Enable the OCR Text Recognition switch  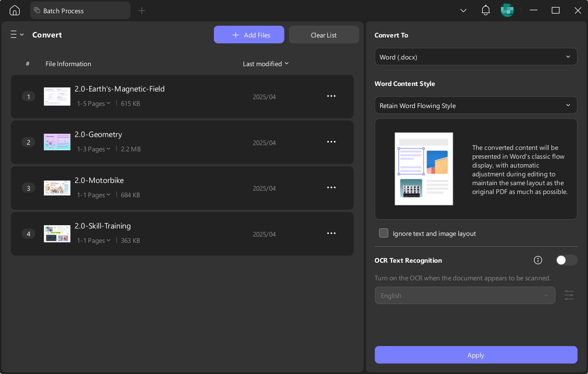(567, 260)
